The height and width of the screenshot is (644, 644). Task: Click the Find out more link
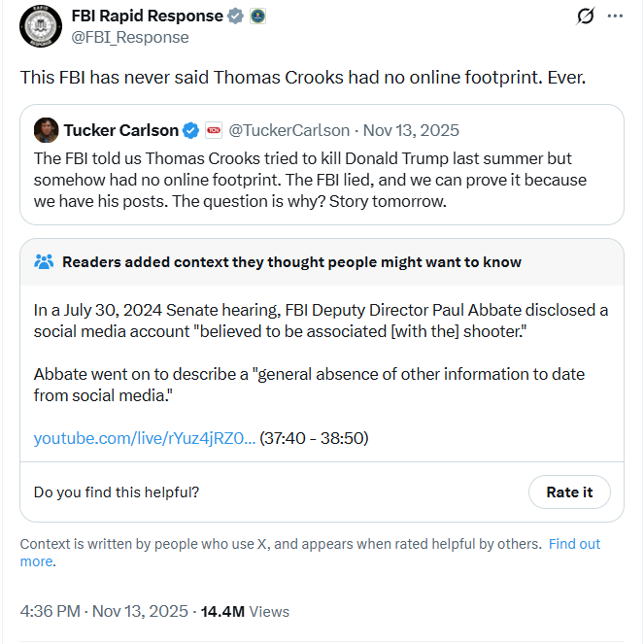[574, 544]
